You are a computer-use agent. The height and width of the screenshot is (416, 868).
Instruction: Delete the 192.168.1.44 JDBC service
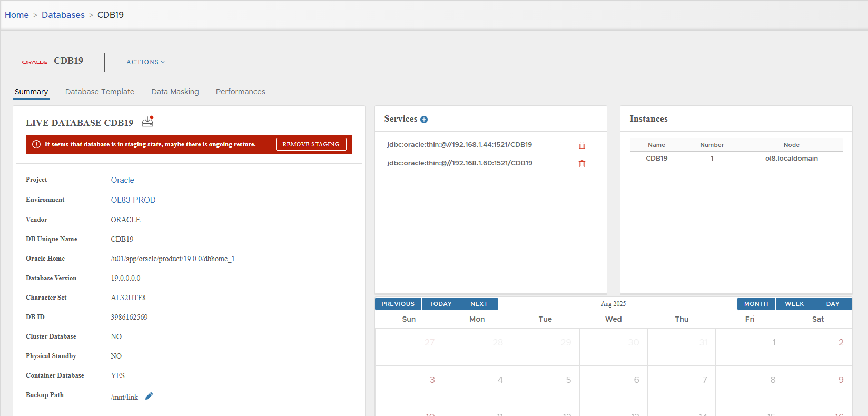581,145
